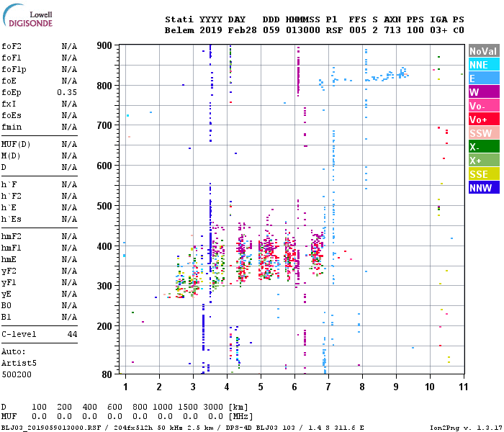Select the red Vo+ legend swatch

pos(484,120)
